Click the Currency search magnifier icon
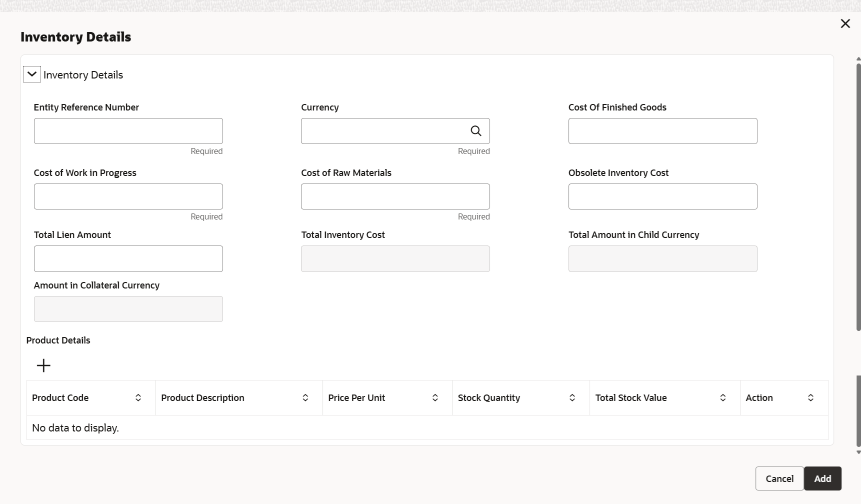Image resolution: width=861 pixels, height=504 pixels. (x=475, y=131)
